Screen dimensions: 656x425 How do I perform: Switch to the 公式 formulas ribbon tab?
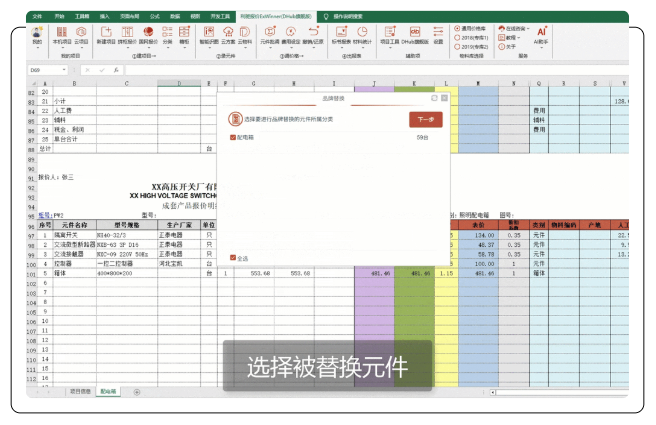point(155,17)
